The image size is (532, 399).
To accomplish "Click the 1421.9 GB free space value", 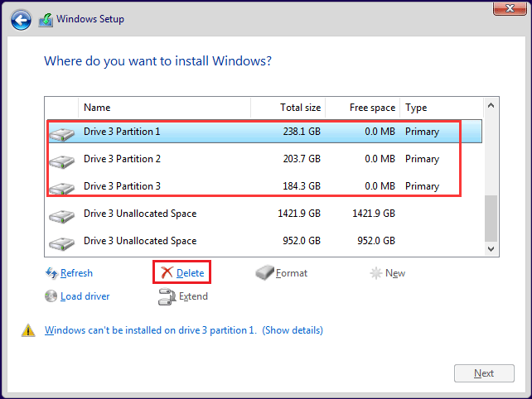I will pos(374,214).
